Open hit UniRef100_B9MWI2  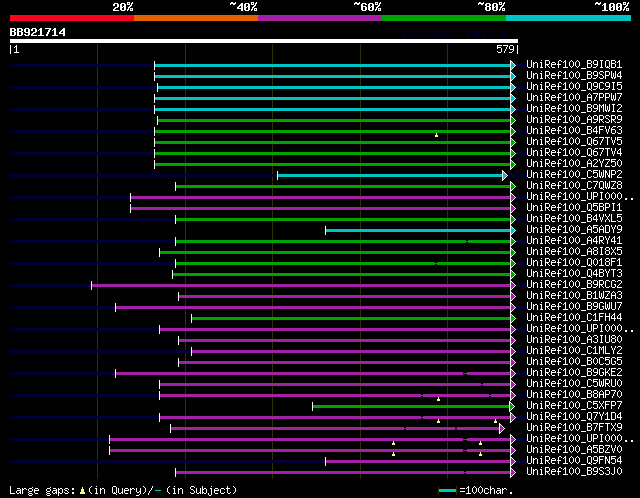tap(574, 109)
